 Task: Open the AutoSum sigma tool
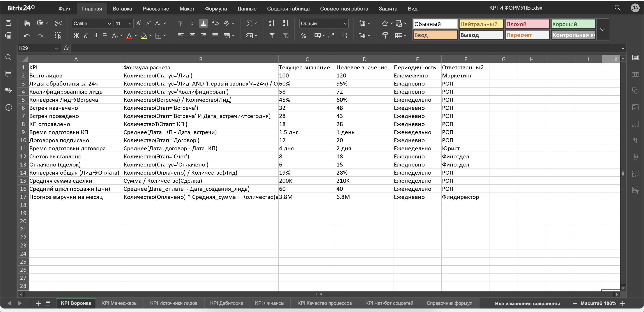249,23
